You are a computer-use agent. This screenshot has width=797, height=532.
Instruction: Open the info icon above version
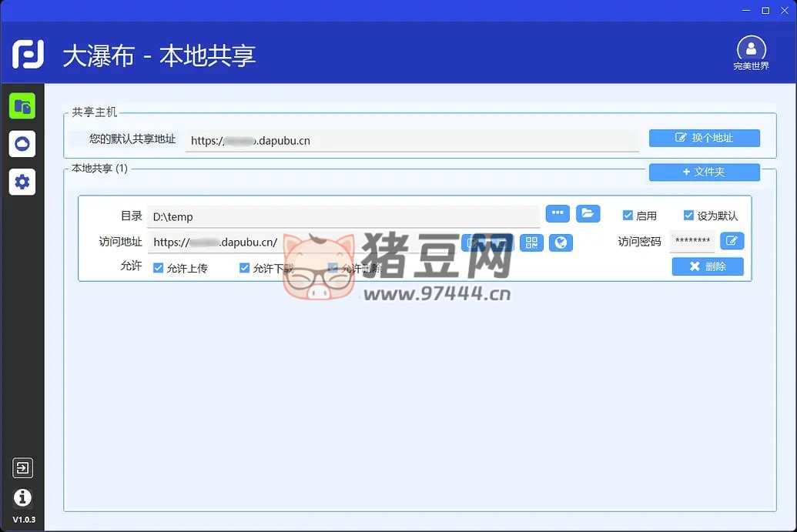tap(22, 497)
